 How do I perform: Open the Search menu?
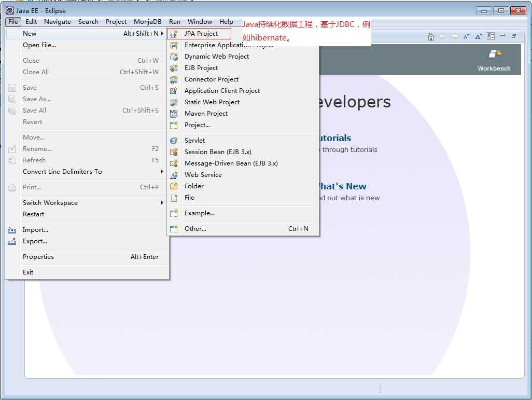[x=88, y=22]
